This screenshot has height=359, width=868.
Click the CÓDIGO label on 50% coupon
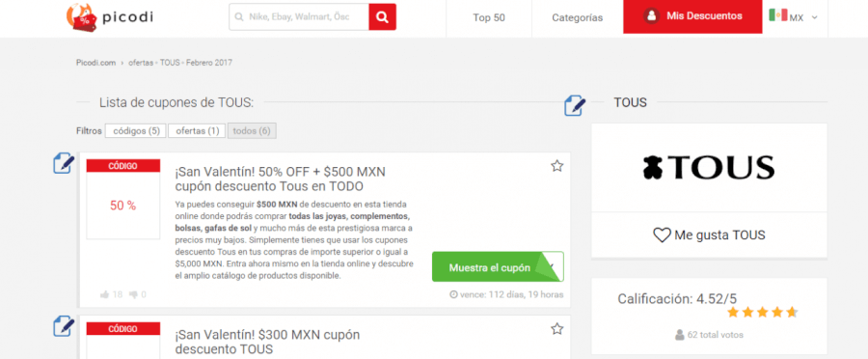click(122, 166)
